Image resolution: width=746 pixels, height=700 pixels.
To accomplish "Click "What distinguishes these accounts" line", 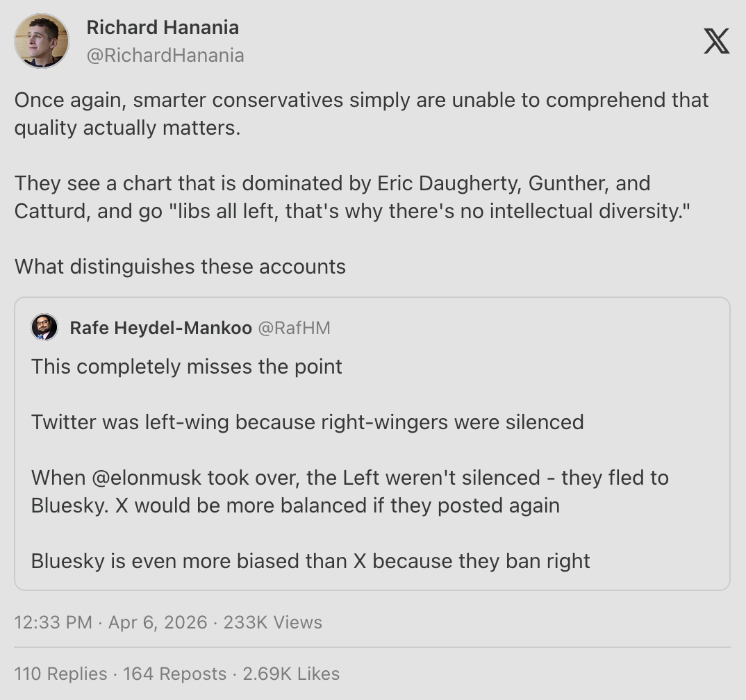I will point(180,267).
